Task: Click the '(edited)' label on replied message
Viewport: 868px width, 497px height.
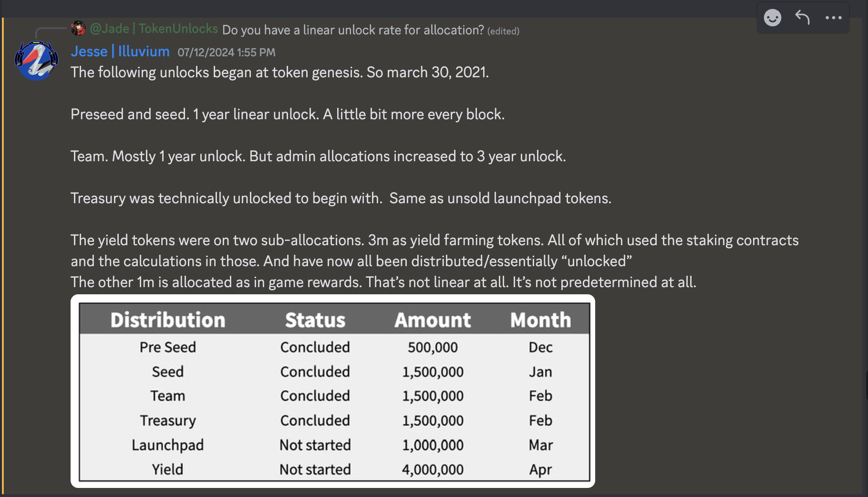Action: coord(503,31)
